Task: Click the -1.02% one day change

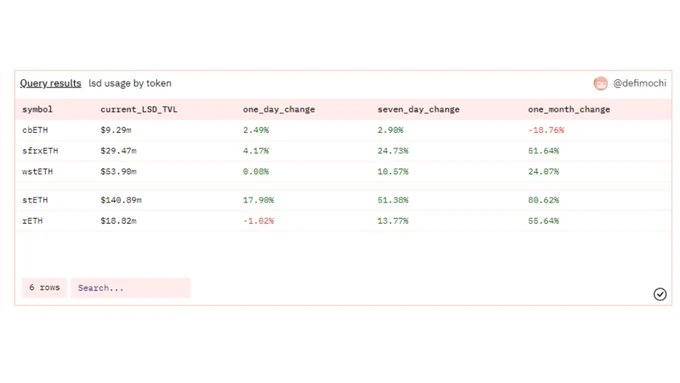Action: tap(258, 221)
